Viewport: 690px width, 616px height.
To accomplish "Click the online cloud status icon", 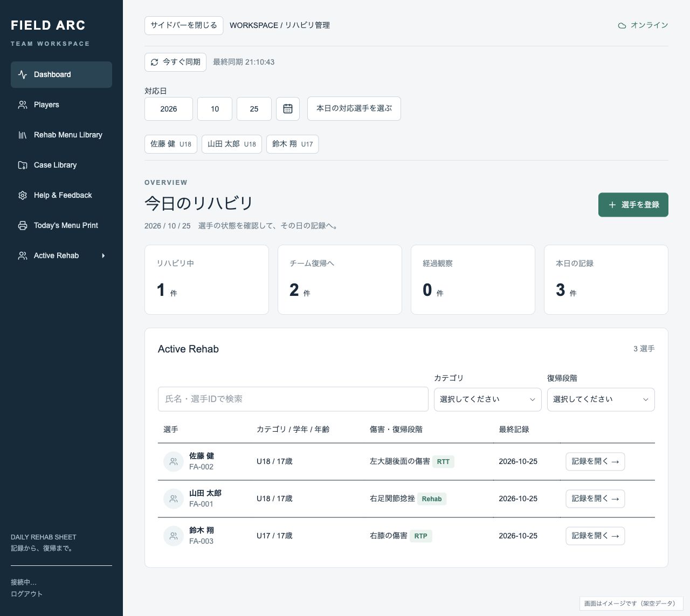I will pyautogui.click(x=622, y=25).
